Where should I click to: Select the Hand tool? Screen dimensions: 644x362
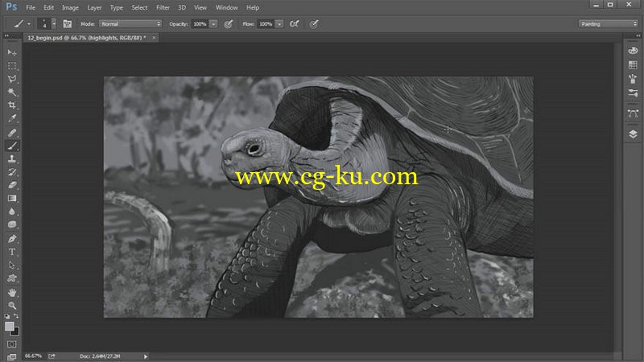point(12,292)
